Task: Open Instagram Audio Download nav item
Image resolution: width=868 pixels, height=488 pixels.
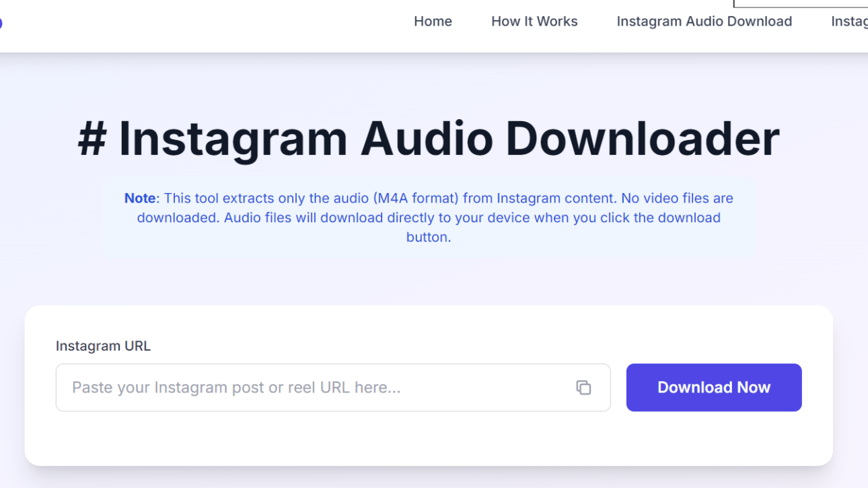Action: [704, 22]
